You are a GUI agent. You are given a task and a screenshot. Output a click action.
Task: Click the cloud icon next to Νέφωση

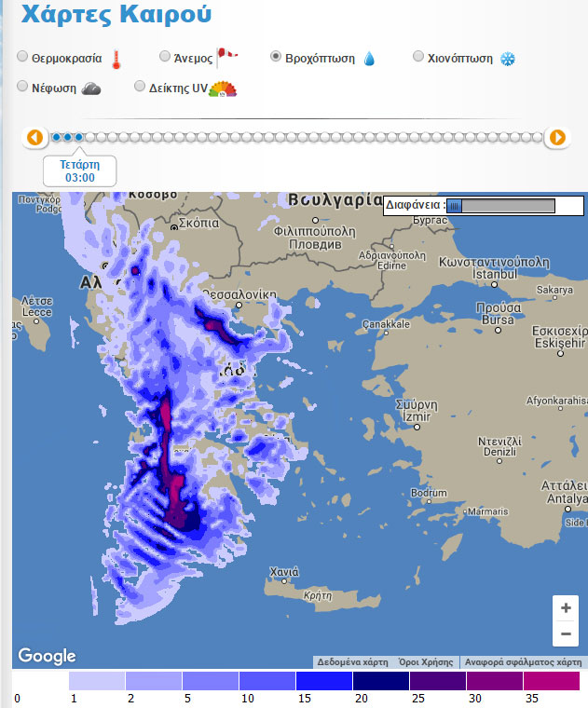pos(90,88)
